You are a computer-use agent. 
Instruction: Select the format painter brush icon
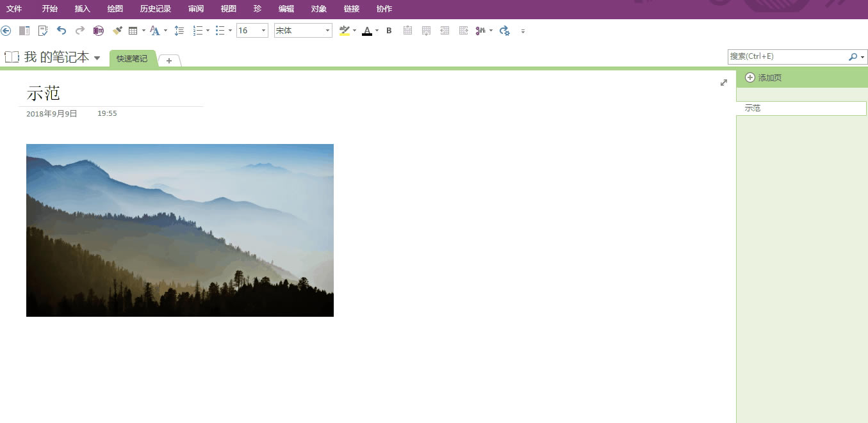[117, 30]
